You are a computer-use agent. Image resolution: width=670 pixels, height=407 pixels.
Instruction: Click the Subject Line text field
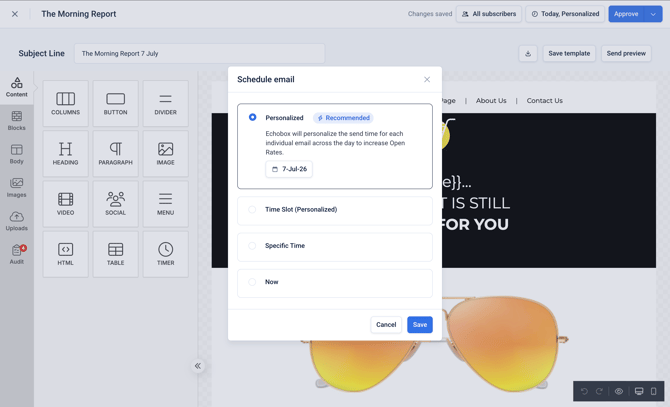pos(200,53)
